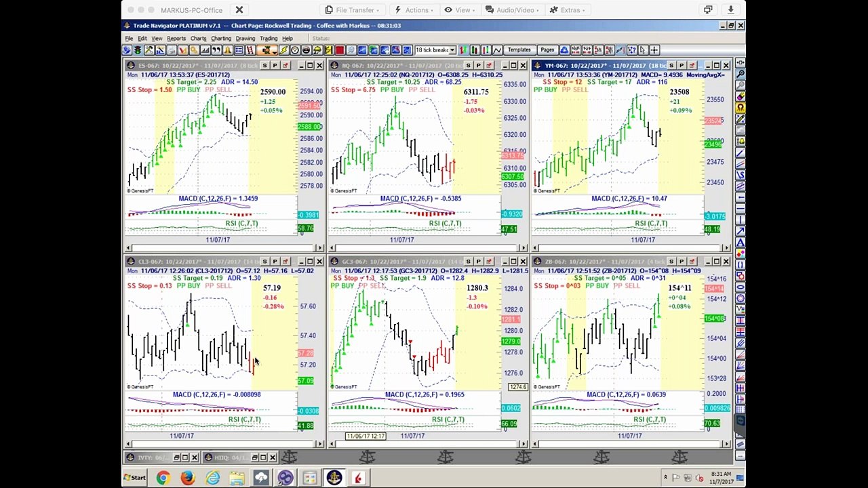Click the quotation marks toolbar icon
This screenshot has height=488, width=868.
tap(216, 50)
